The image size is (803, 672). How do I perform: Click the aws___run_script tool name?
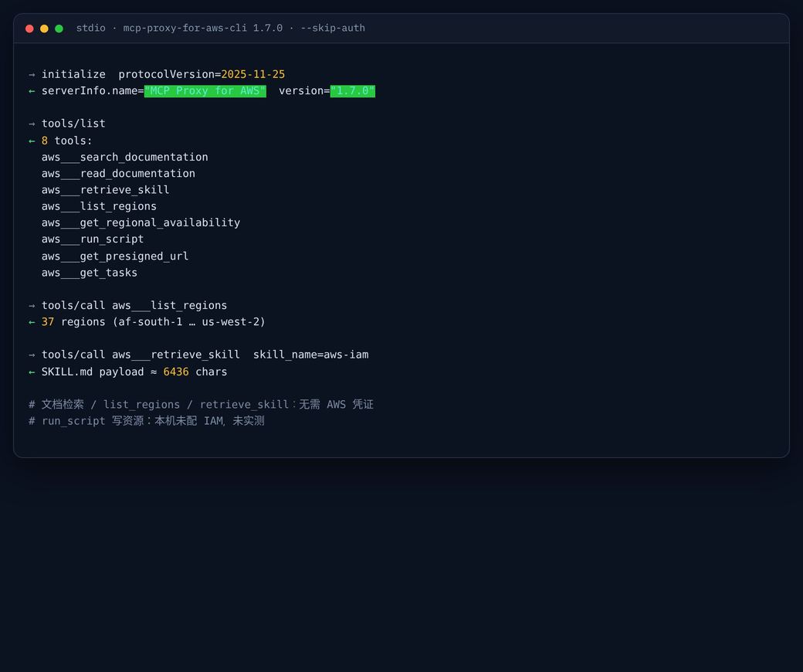coord(93,239)
